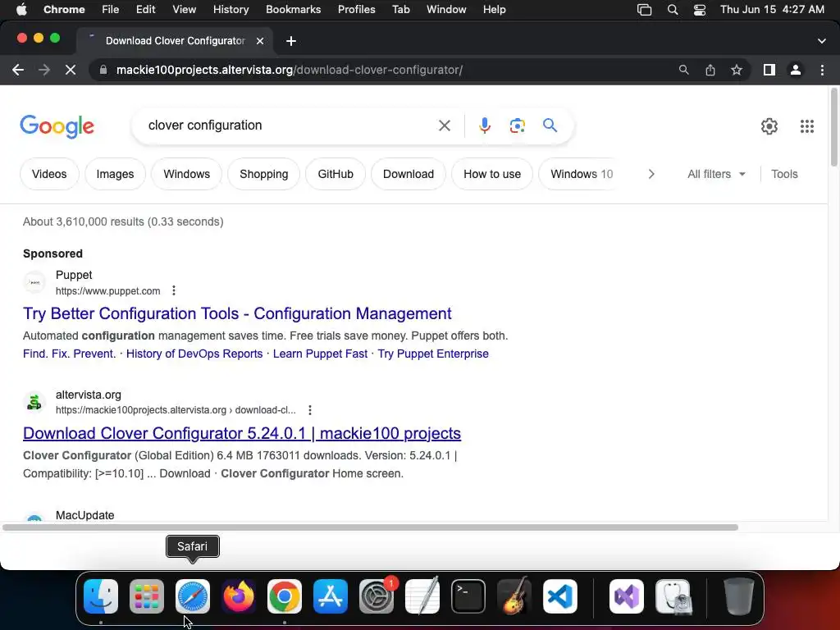Filter results by Images
Viewport: 840px width, 630px height.
(115, 174)
